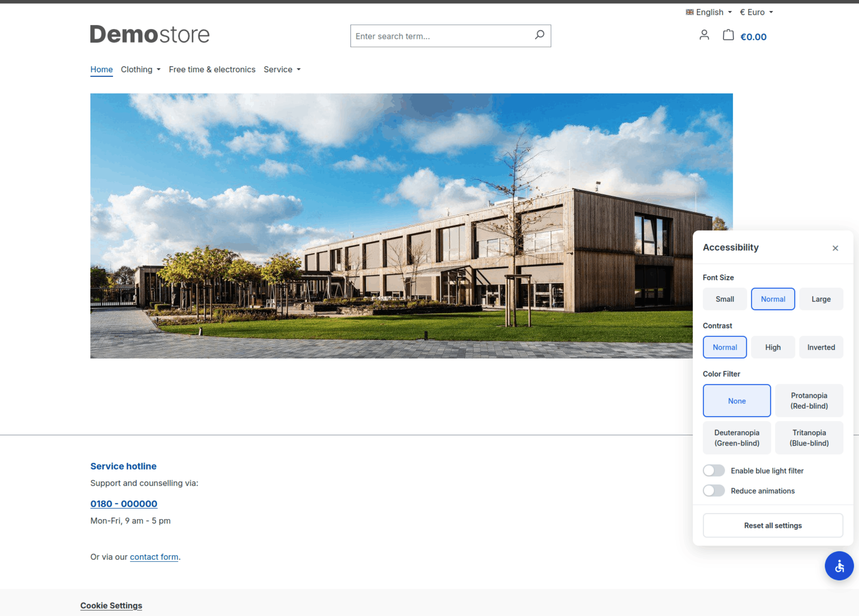Toggle Reduce animations switch
The height and width of the screenshot is (616, 859).
point(714,491)
